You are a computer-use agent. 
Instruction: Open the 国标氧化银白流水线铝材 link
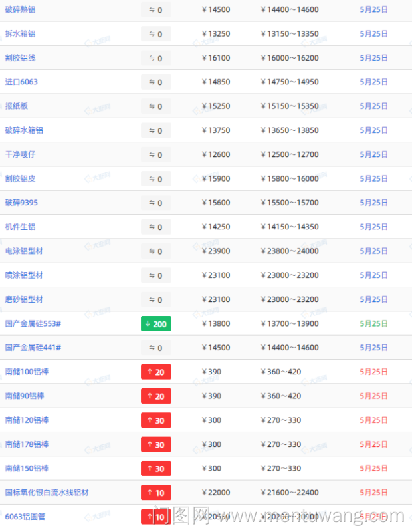tap(47, 493)
